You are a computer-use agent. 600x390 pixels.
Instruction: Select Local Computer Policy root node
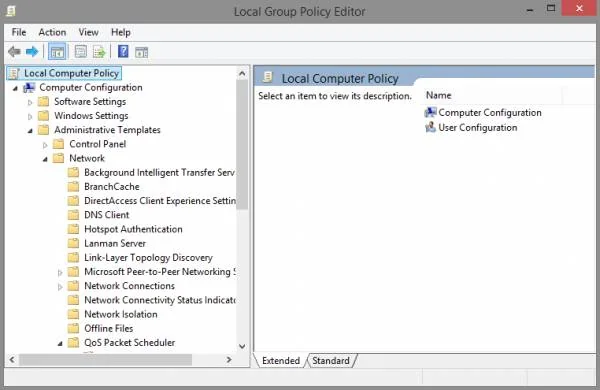pos(71,73)
